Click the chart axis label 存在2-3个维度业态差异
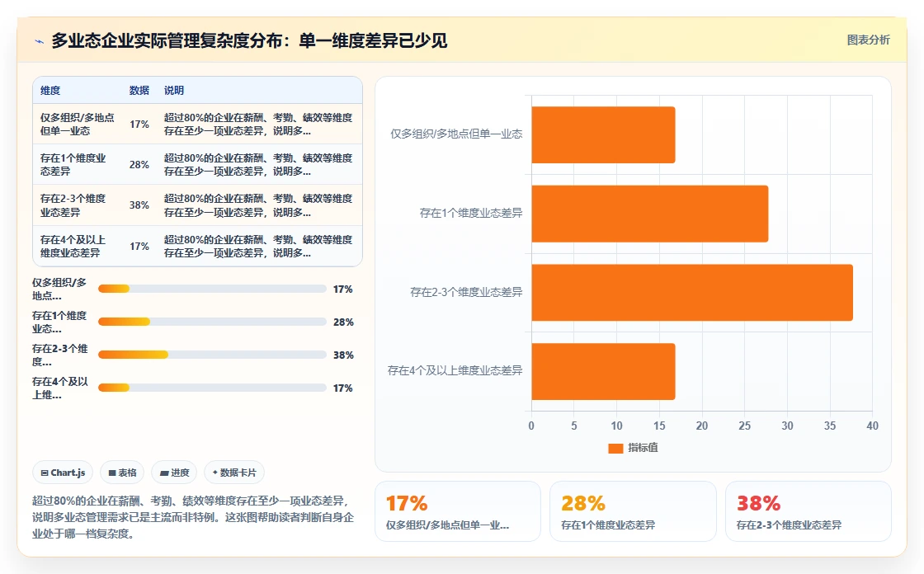This screenshot has width=924, height=574. tap(466, 292)
